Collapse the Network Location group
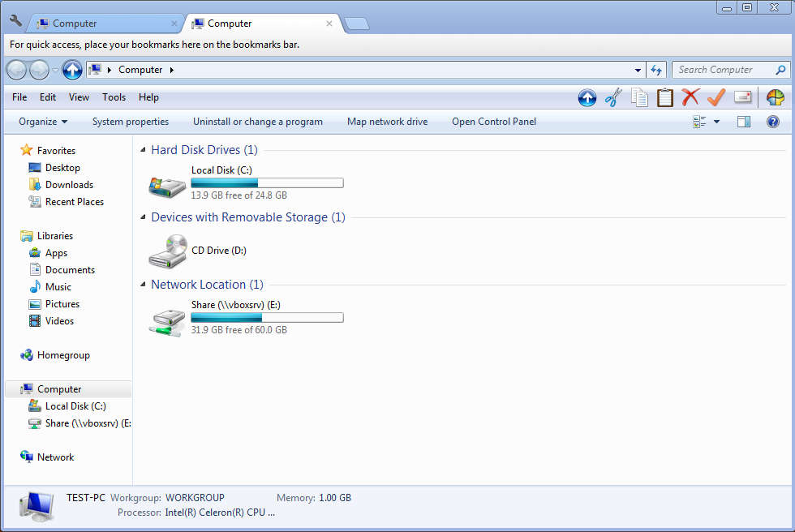 (x=143, y=284)
